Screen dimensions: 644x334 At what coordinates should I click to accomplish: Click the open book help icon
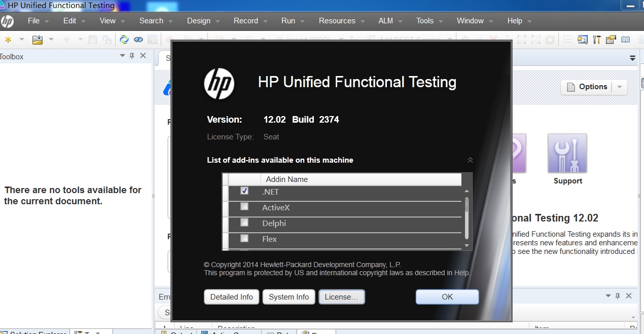tap(626, 40)
